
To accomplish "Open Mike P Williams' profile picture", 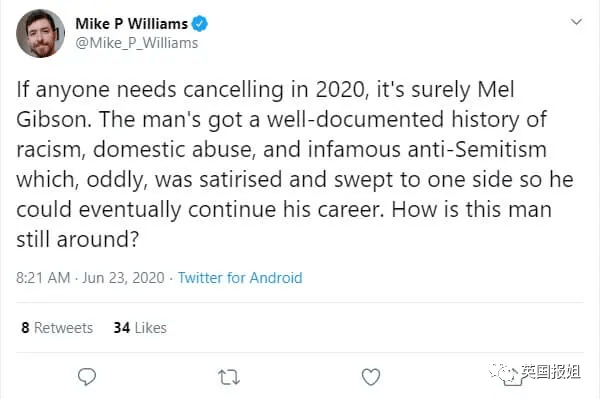I will coord(40,33).
